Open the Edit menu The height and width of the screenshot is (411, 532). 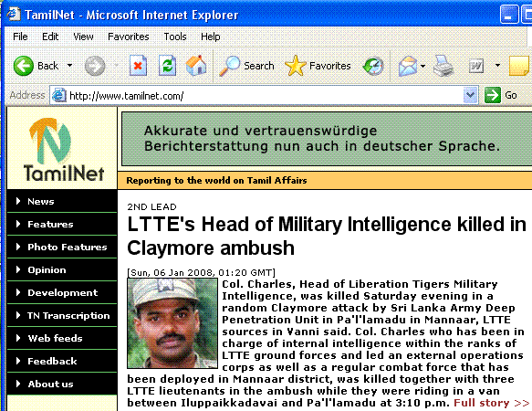tap(50, 37)
